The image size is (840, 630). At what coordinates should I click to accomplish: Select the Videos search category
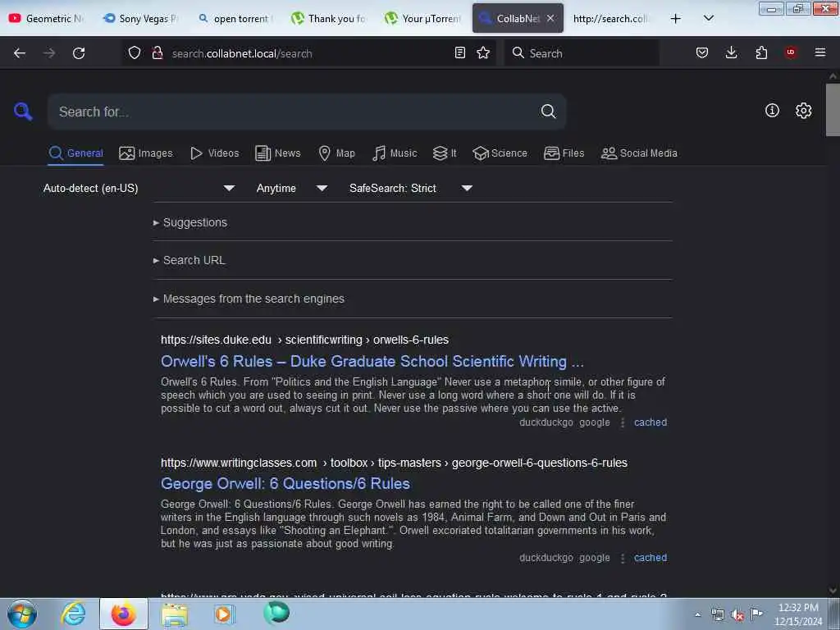(x=215, y=153)
